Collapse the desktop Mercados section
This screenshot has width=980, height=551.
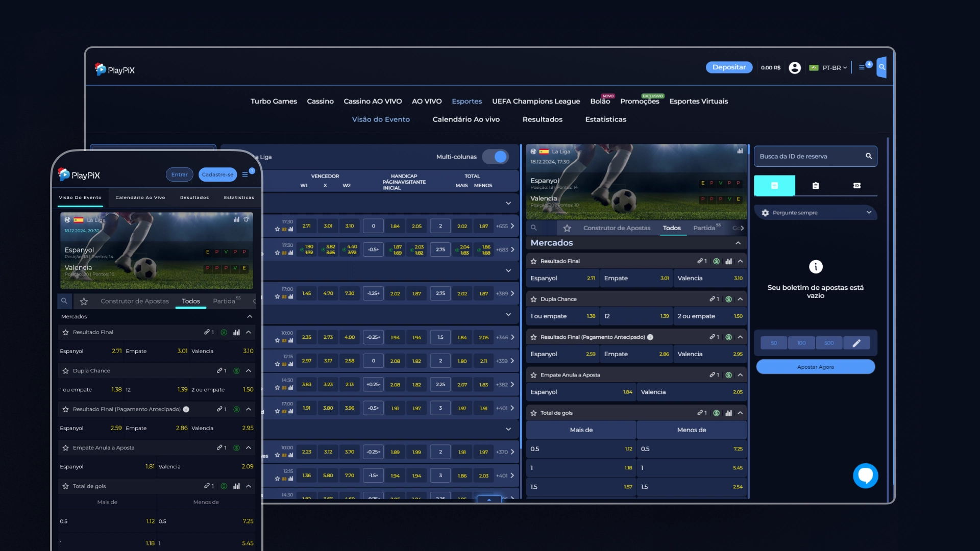pos(738,243)
